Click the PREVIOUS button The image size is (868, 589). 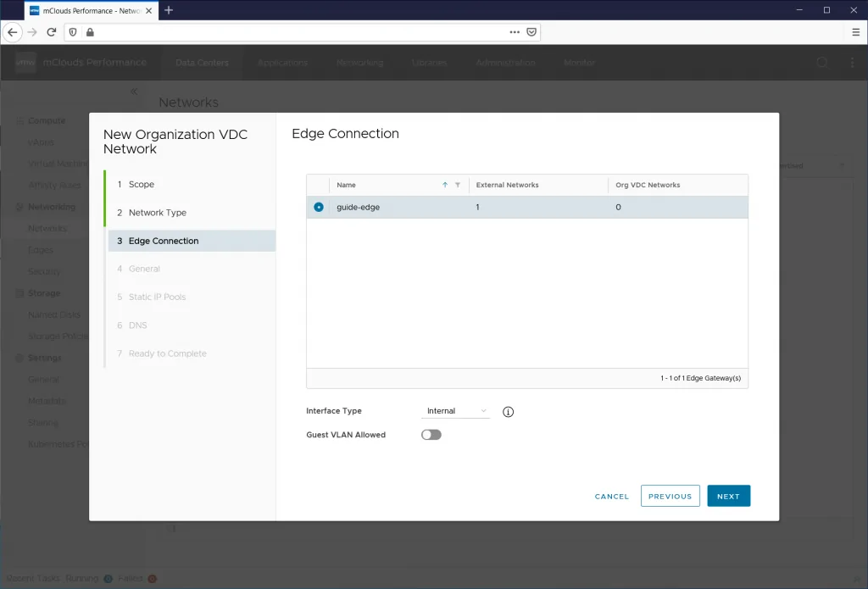(x=670, y=496)
